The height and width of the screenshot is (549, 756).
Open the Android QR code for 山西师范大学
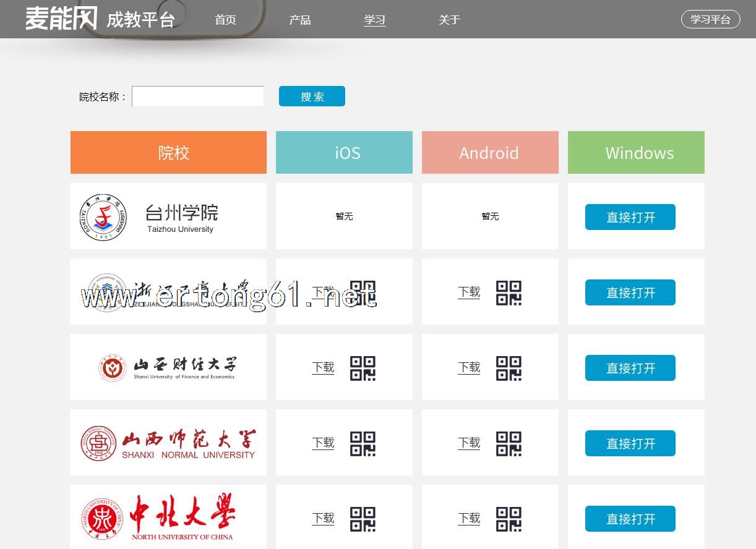(509, 443)
